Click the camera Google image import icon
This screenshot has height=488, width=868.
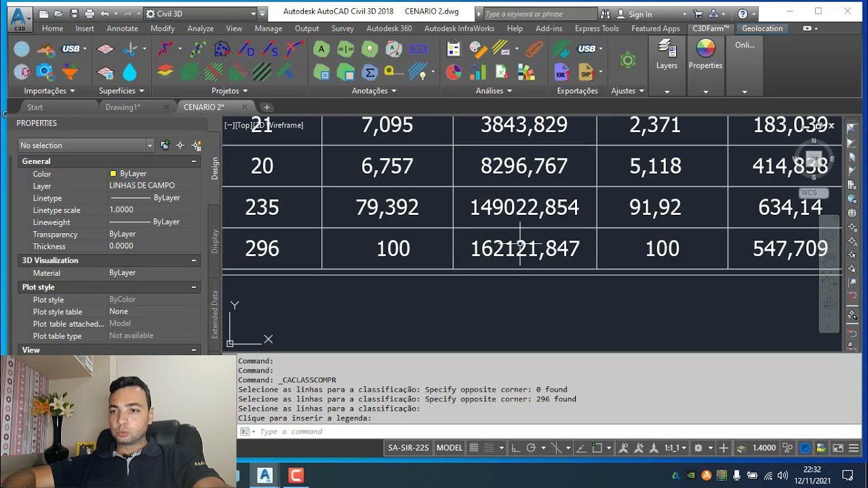click(x=45, y=71)
